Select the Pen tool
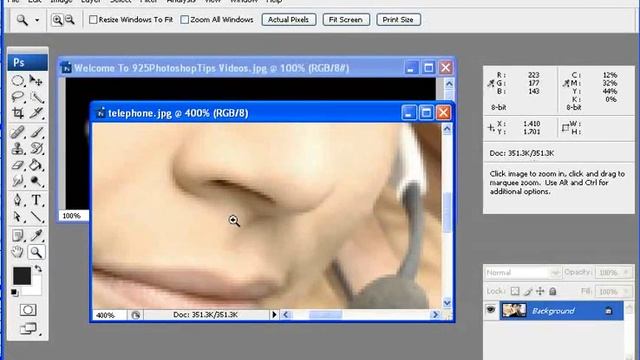This screenshot has height=360, width=640. [18, 200]
